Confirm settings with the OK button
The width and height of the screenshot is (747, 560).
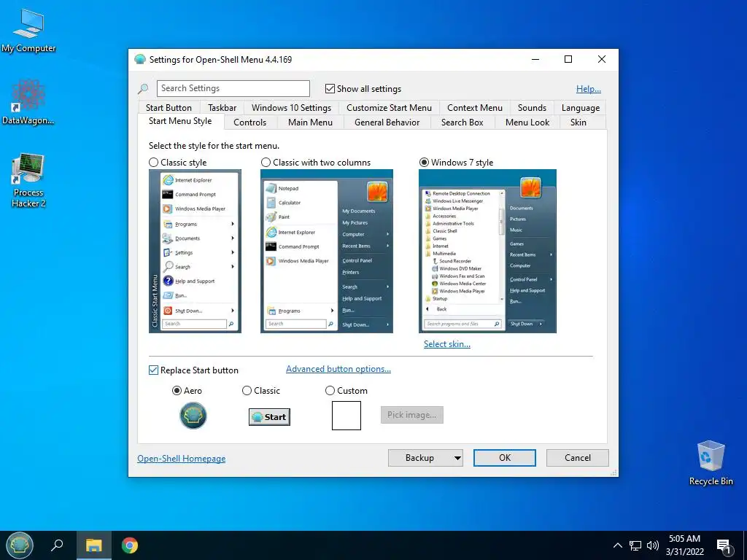[x=505, y=458]
